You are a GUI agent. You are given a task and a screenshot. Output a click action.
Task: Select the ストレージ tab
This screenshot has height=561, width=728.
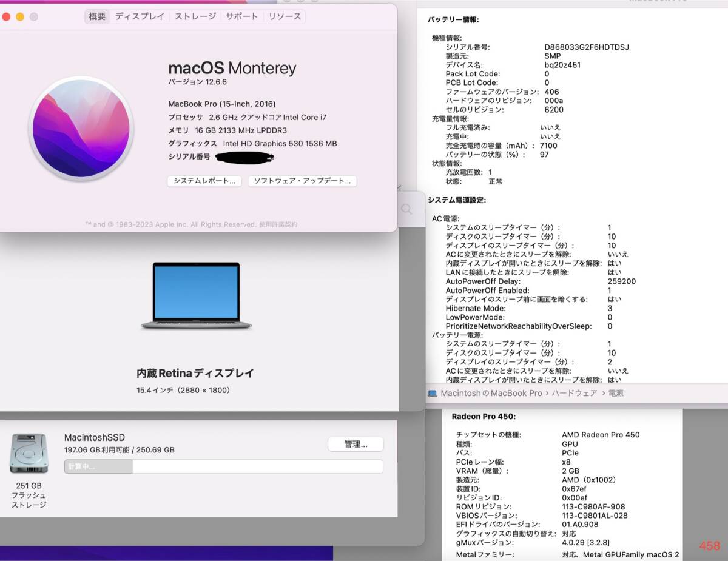coord(195,16)
